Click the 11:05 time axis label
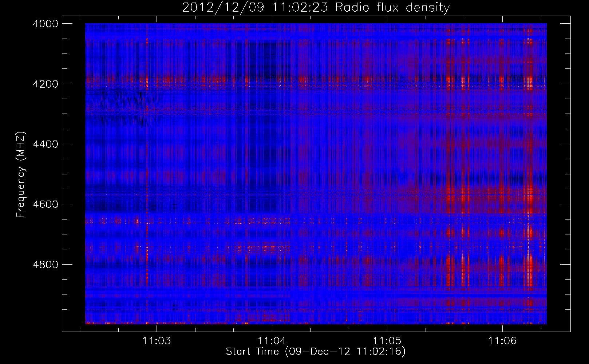This screenshot has width=589, height=364. (387, 341)
